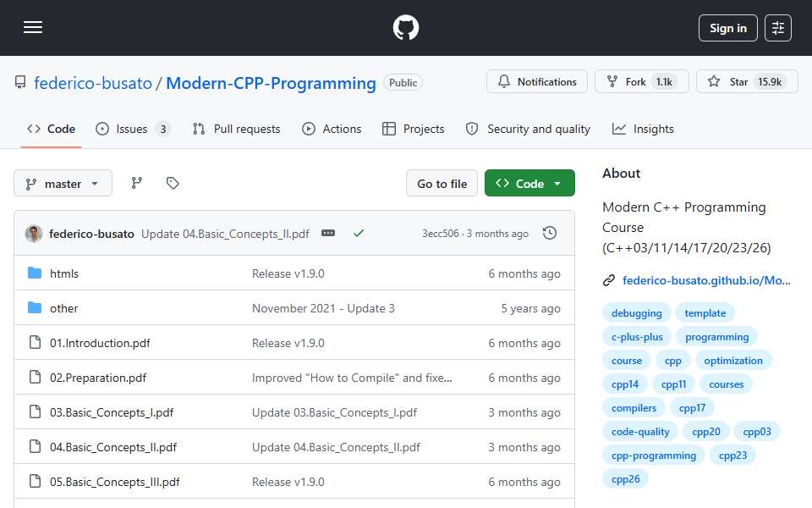Select the cpp14 topic tag
The image size is (812, 508).
[x=624, y=384]
